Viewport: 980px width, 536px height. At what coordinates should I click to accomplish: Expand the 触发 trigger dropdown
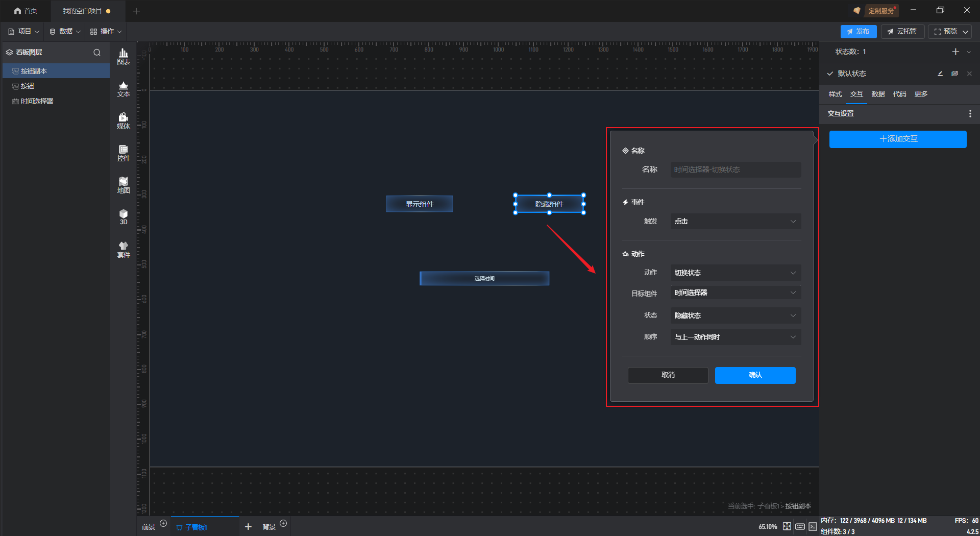coord(735,222)
